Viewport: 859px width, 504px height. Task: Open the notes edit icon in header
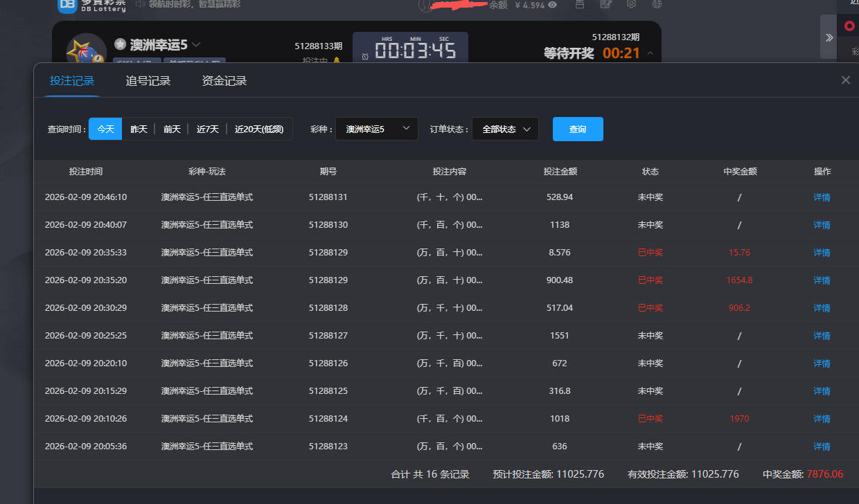tap(605, 4)
